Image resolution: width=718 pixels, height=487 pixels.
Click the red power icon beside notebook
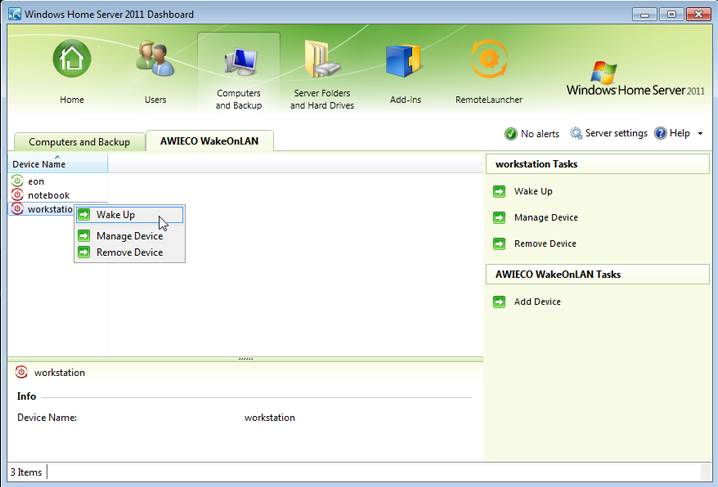(x=17, y=195)
